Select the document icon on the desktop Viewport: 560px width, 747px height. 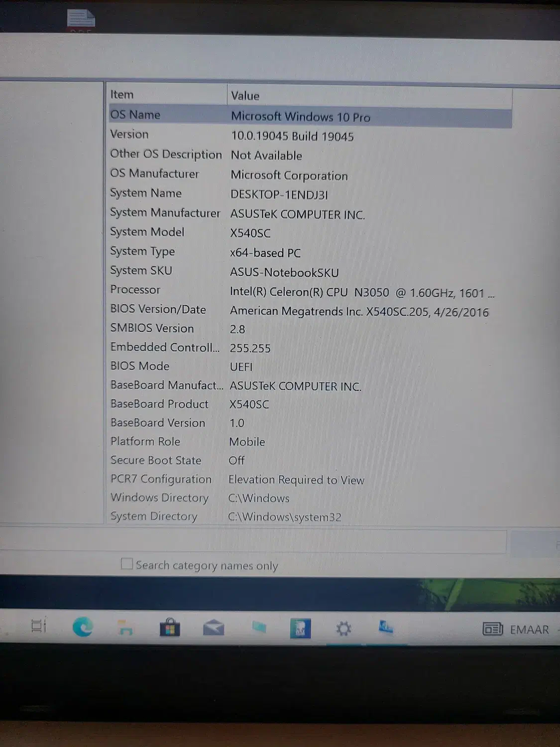(81, 20)
